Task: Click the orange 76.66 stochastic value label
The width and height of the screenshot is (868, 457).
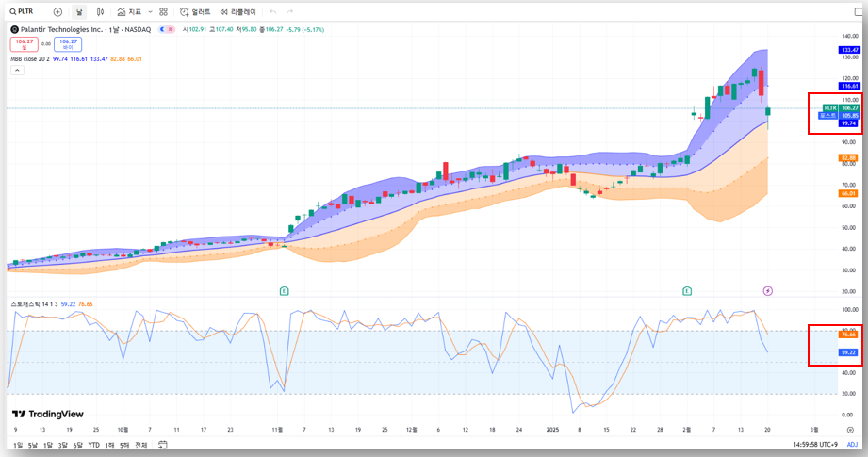Action: point(848,335)
